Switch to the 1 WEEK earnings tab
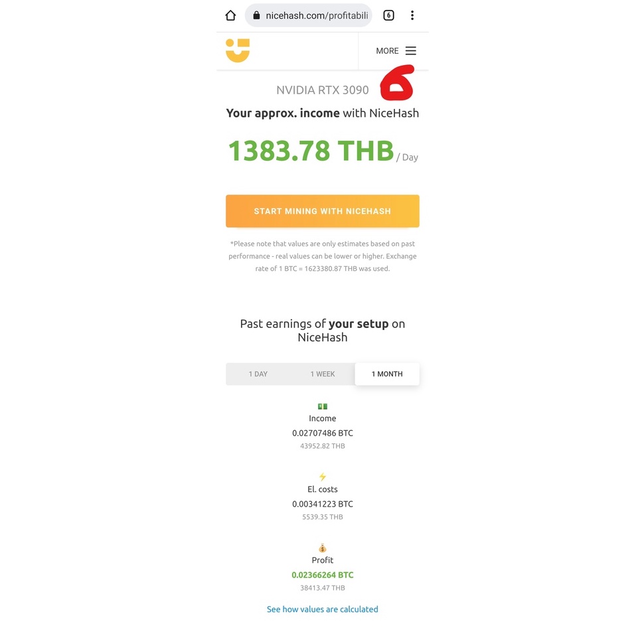 coord(323,374)
